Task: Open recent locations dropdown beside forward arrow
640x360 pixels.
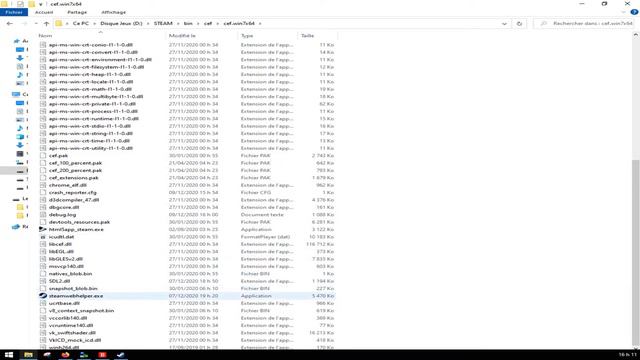Action: point(36,24)
